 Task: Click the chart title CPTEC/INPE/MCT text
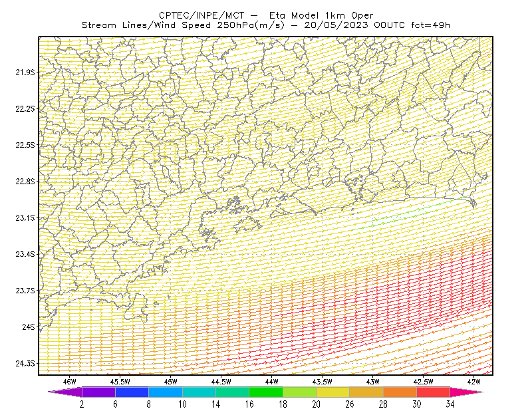coord(201,15)
